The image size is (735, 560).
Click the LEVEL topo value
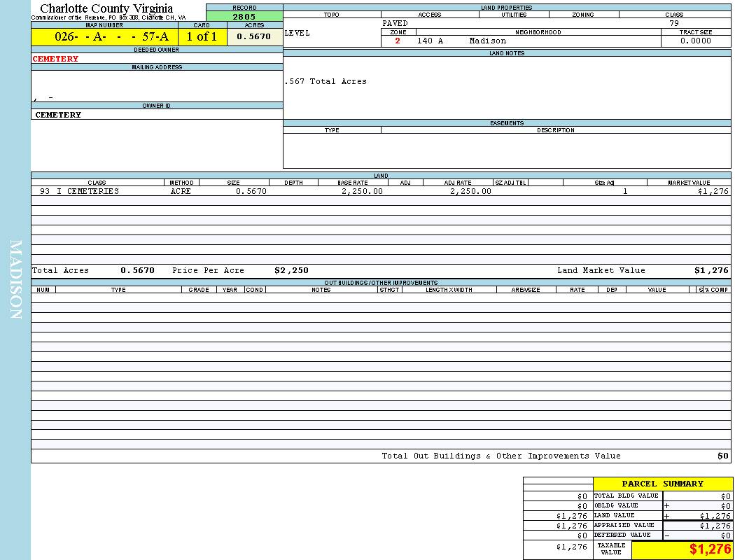click(x=297, y=33)
